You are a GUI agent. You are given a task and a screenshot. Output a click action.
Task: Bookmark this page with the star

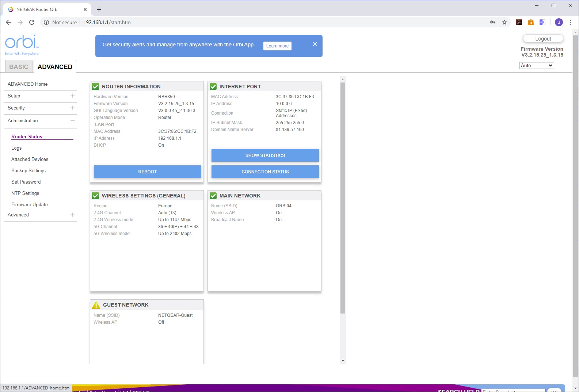tap(504, 22)
